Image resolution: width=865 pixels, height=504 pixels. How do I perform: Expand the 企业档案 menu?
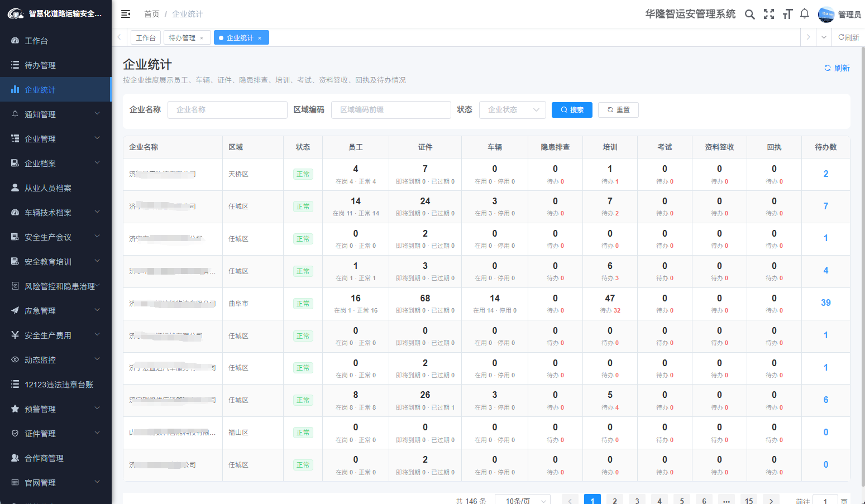click(56, 164)
